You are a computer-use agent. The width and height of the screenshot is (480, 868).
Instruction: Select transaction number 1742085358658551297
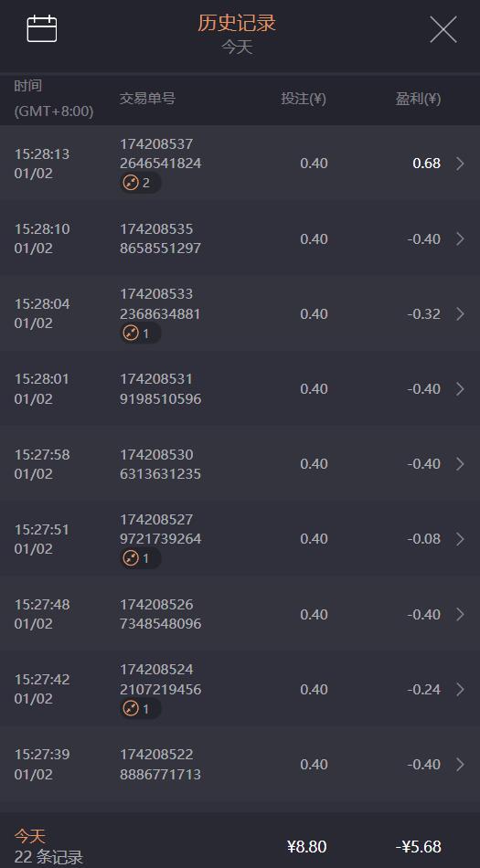(x=161, y=238)
